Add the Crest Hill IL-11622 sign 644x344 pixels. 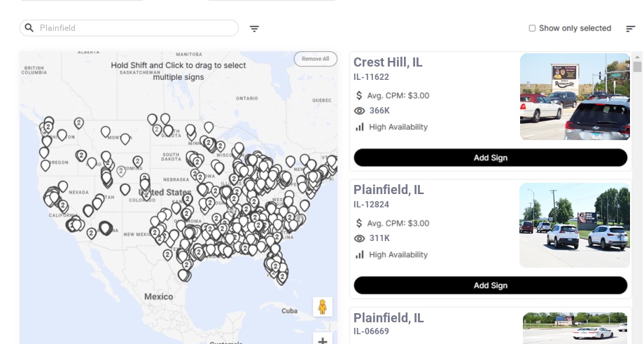[x=490, y=158]
